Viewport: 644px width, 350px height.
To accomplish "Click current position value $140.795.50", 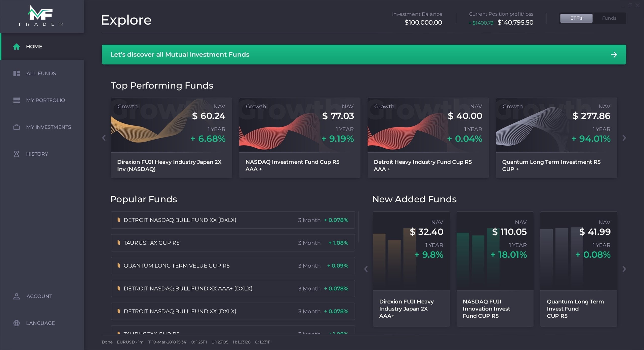I will (515, 22).
